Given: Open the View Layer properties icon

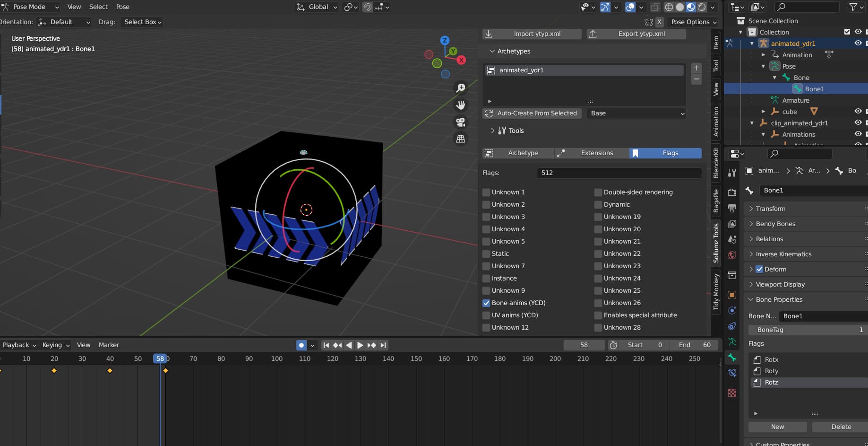Looking at the screenshot, I should 732,224.
